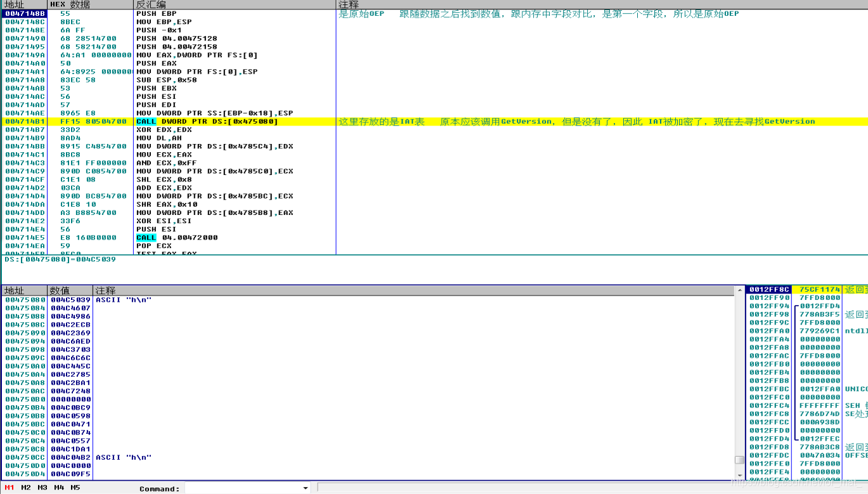
Task: Select the XOR EDX,EDX instruction
Action: [x=164, y=129]
